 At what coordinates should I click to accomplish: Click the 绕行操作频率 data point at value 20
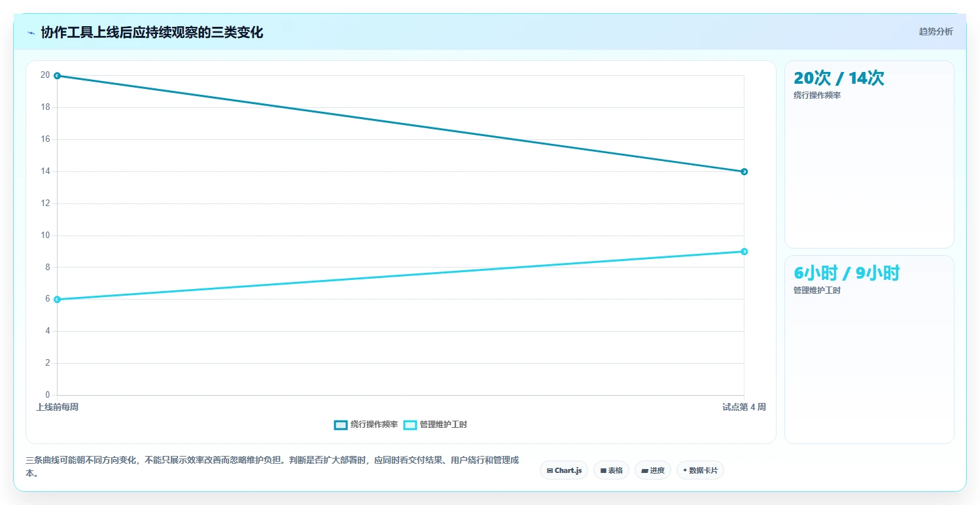pyautogui.click(x=57, y=76)
